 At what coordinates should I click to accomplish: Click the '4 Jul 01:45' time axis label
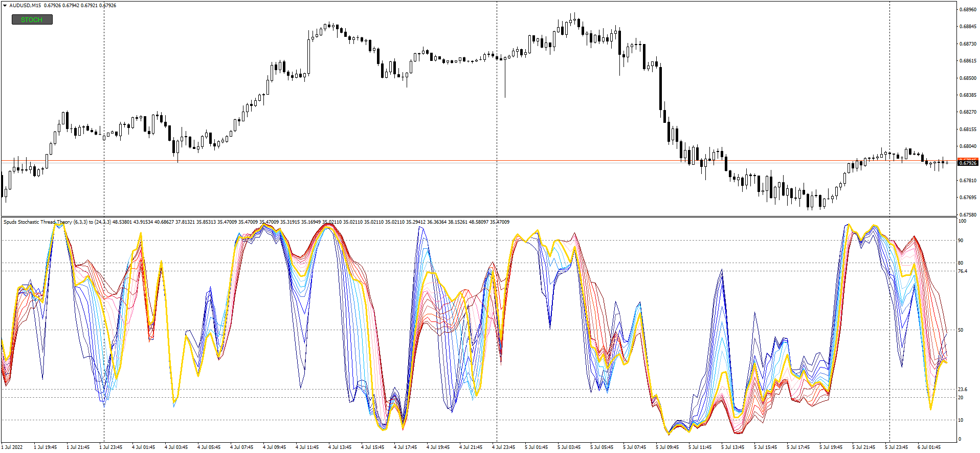click(144, 447)
